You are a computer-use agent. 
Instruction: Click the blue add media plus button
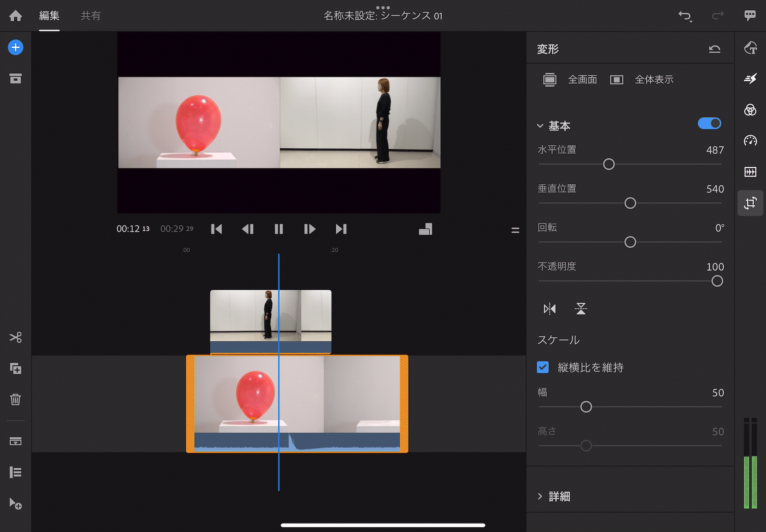point(16,47)
